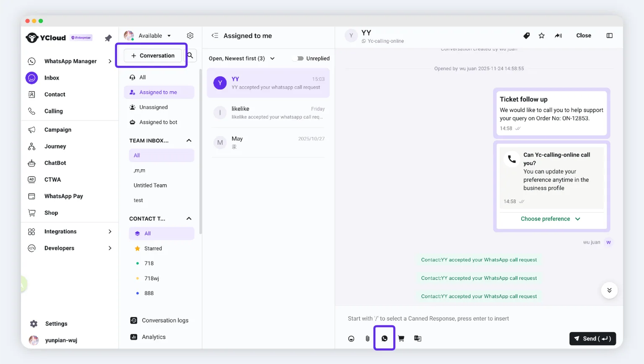The width and height of the screenshot is (644, 364).
Task: Collapse the conversation list panel icon
Action: (x=215, y=36)
